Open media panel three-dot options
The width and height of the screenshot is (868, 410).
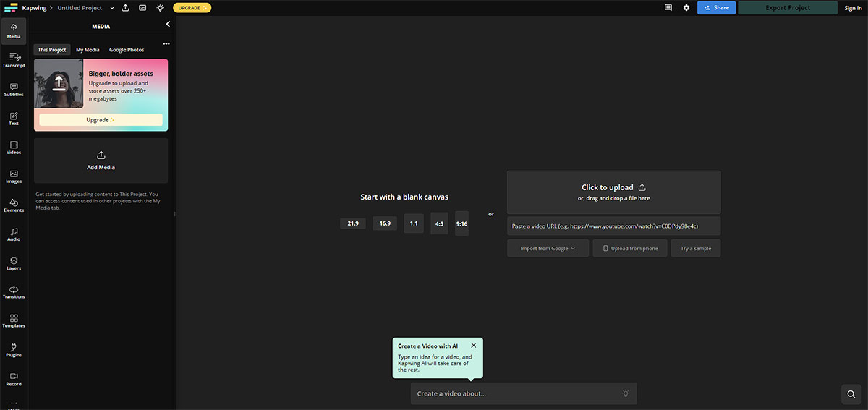(x=166, y=43)
